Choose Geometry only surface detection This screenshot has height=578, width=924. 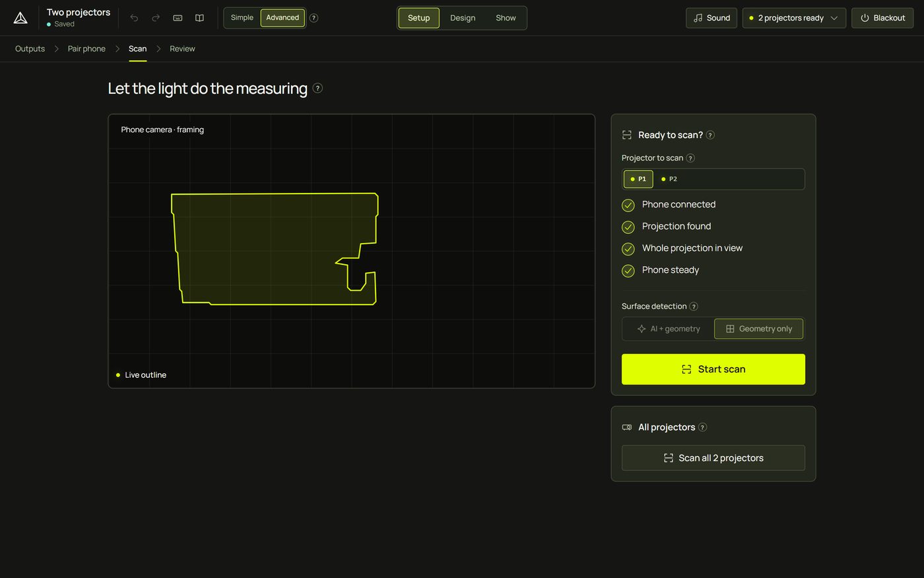coord(759,329)
